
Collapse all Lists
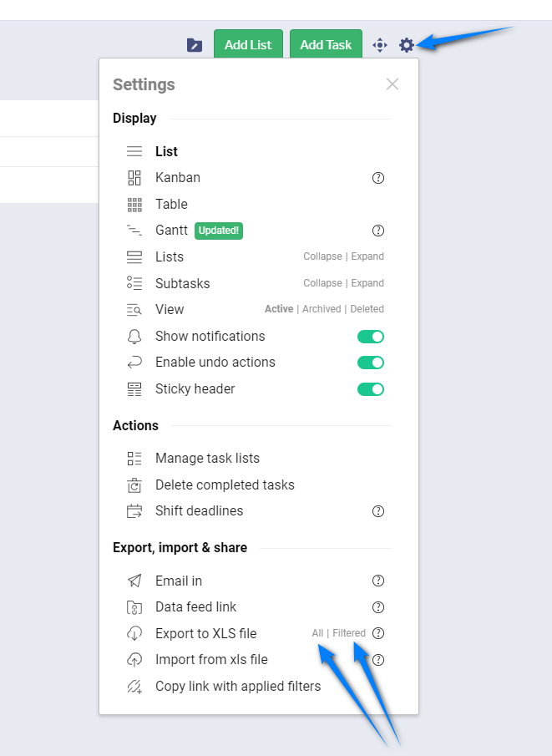[322, 256]
